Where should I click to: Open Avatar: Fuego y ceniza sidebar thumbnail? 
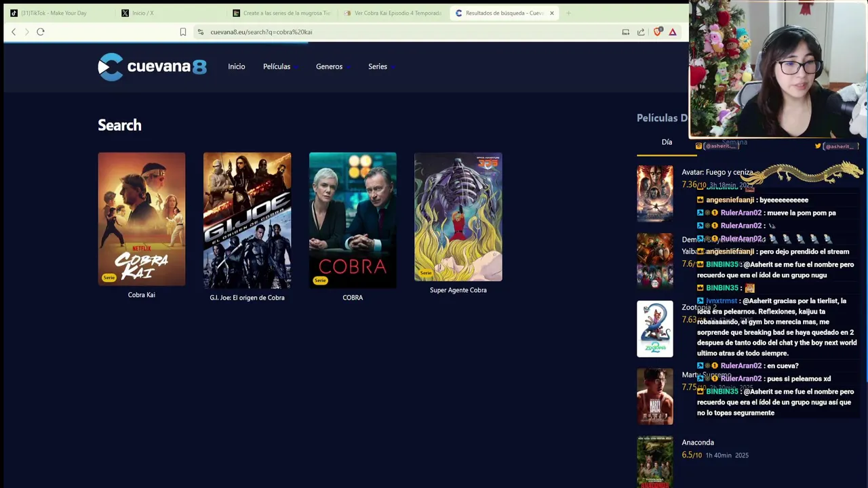655,193
